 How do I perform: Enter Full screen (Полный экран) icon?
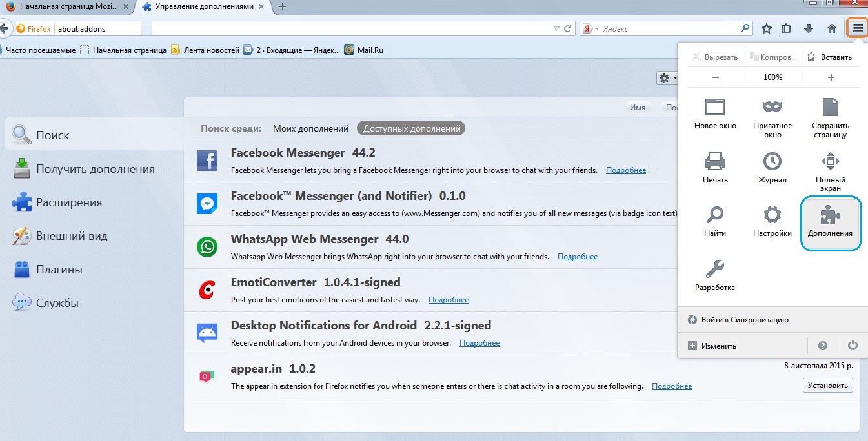click(830, 161)
